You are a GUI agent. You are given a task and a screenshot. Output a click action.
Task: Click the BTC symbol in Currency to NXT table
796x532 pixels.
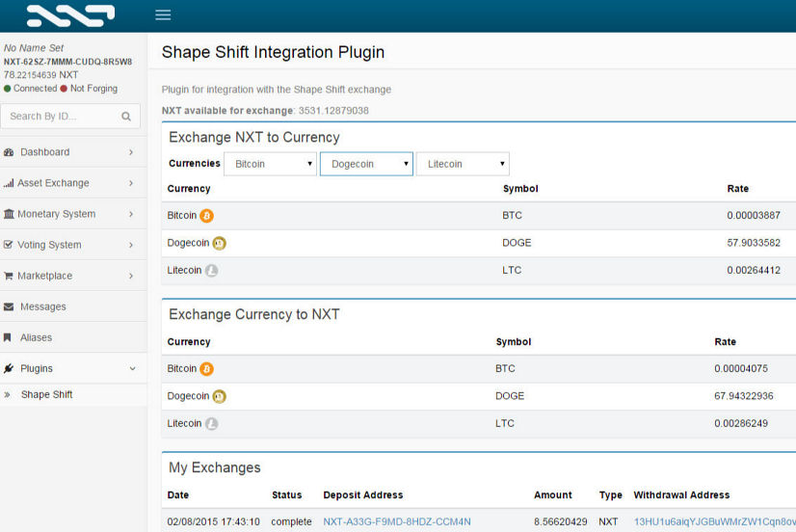click(x=505, y=368)
